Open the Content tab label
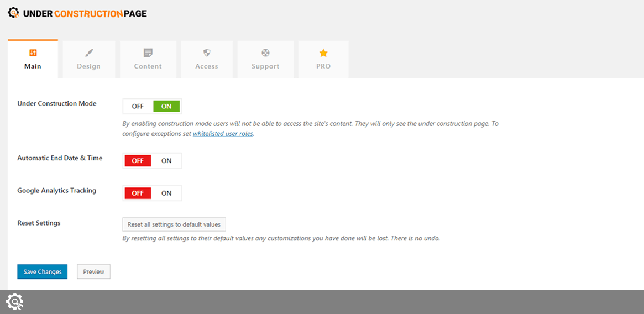Image resolution: width=644 pixels, height=314 pixels. 148,66
